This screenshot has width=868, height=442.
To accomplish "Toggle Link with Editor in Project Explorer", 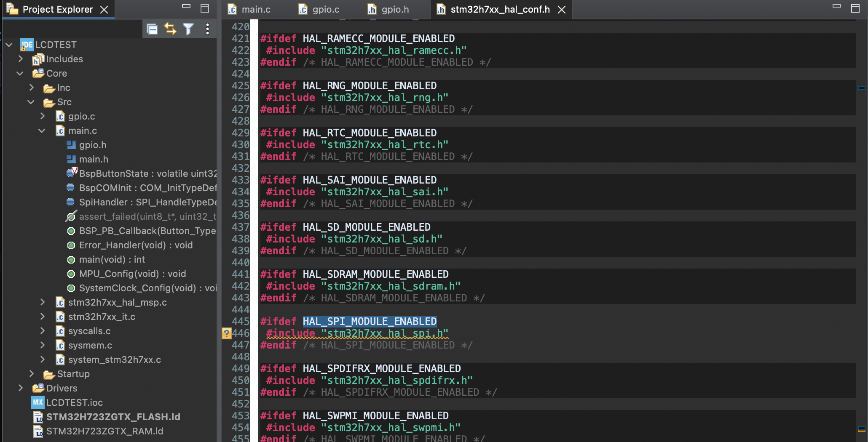I will [x=170, y=29].
